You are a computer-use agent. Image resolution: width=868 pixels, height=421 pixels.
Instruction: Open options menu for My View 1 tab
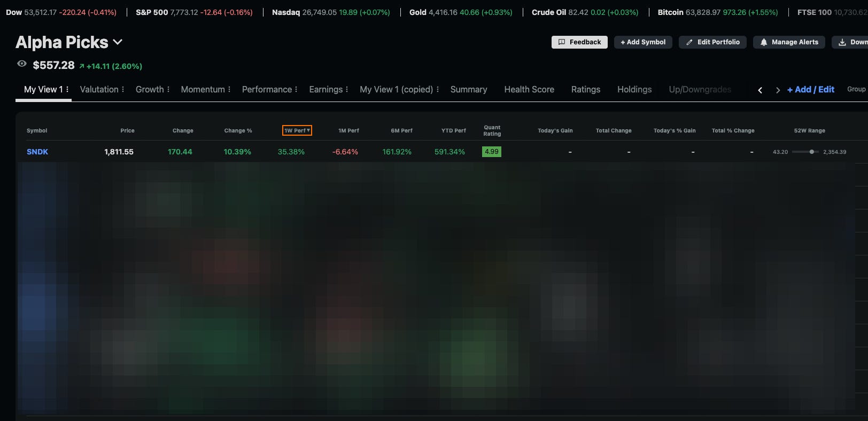67,89
